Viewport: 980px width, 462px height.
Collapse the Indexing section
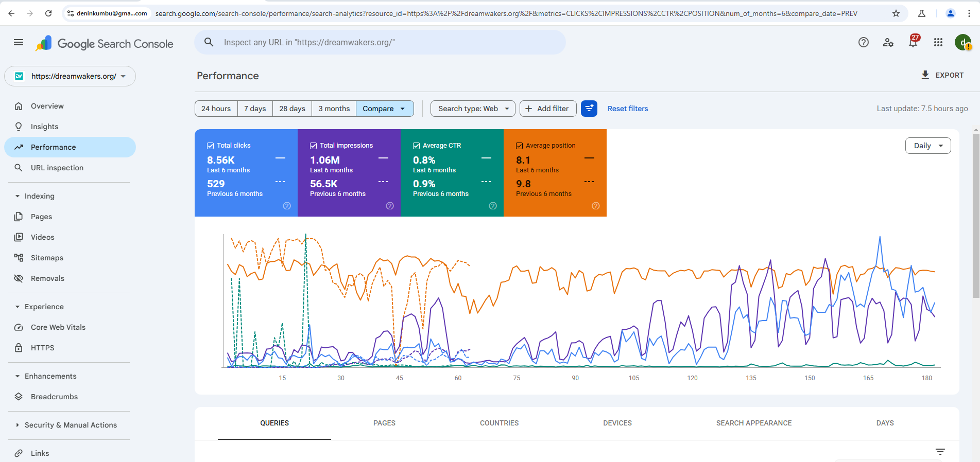35,196
